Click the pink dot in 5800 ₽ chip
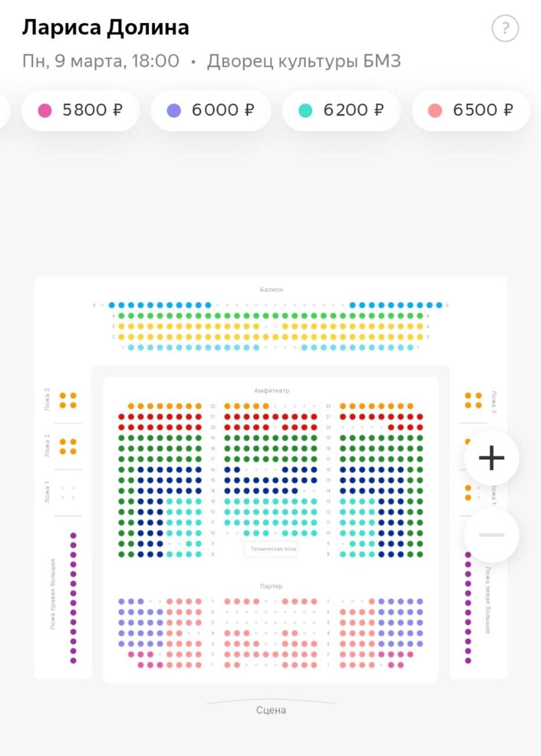The height and width of the screenshot is (756, 541). click(x=45, y=110)
